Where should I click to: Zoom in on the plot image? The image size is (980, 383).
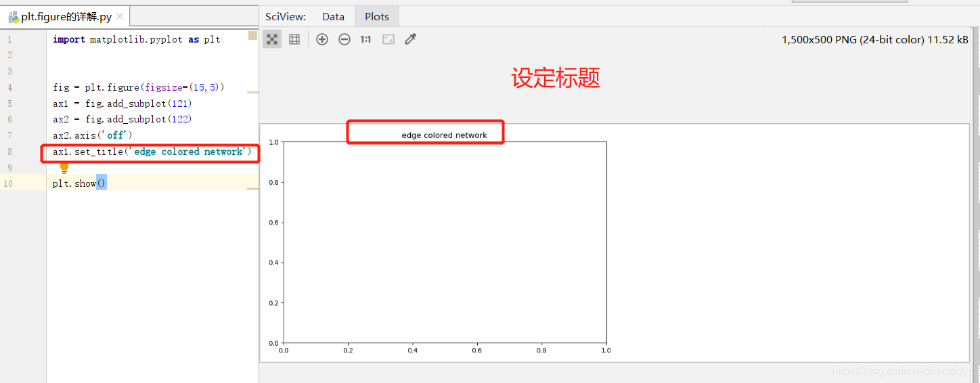pyautogui.click(x=322, y=39)
